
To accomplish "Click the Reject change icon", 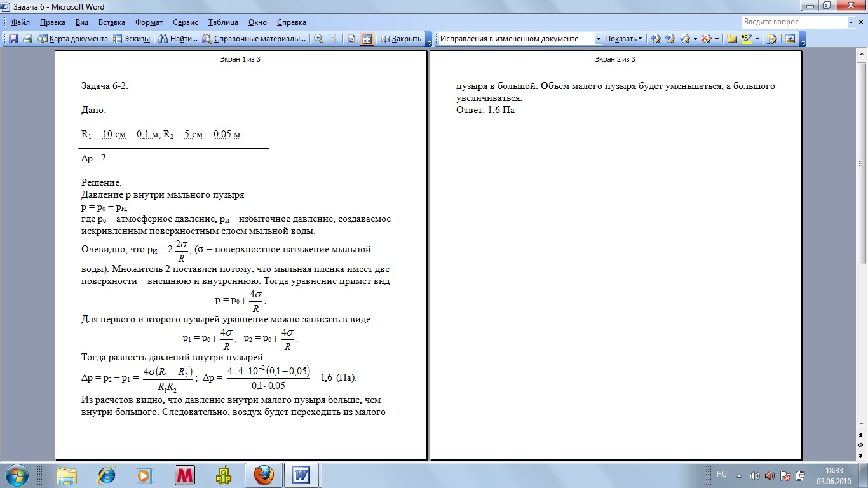I will (706, 39).
